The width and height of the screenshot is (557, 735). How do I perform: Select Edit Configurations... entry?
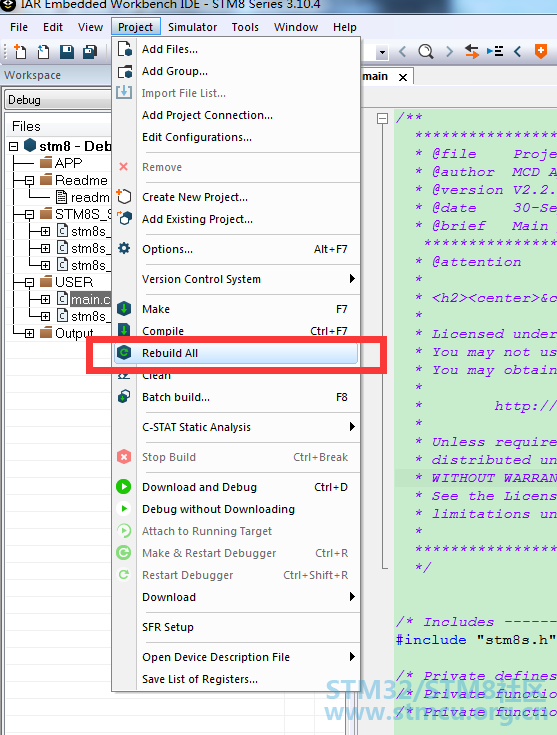pyautogui.click(x=237, y=137)
